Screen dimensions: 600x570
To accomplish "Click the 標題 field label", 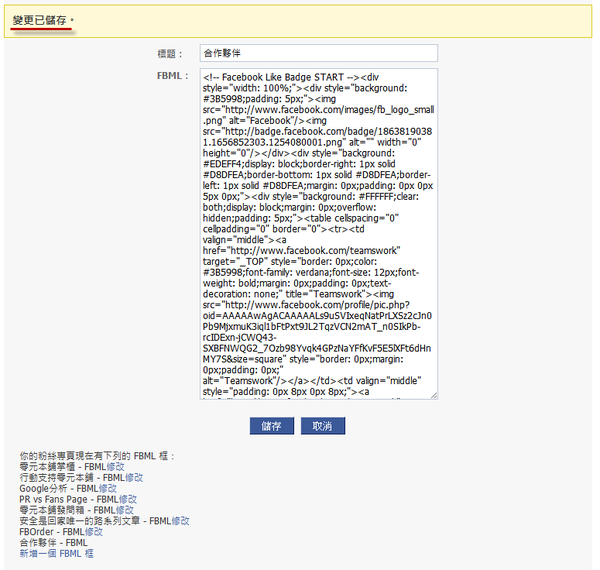I will (x=170, y=54).
